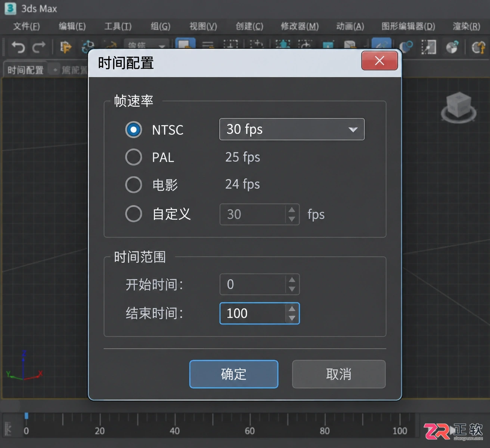
Task: Choose the rectangular selection region icon
Action: [x=230, y=44]
